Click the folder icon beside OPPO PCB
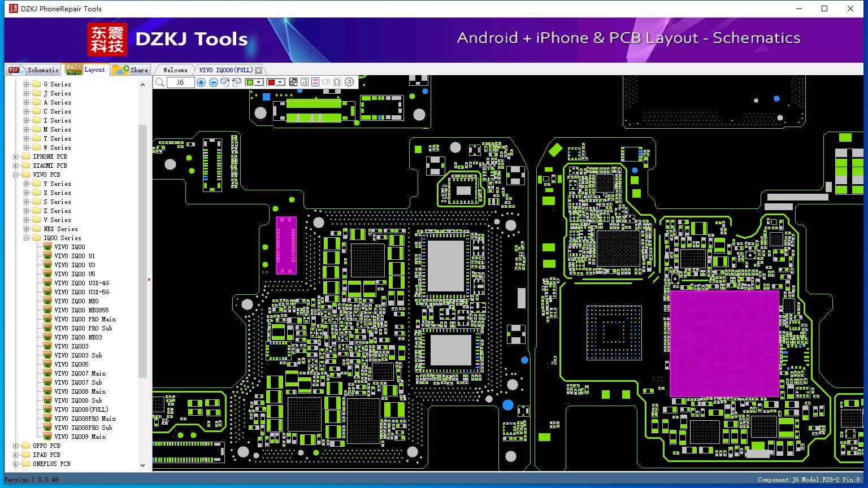This screenshot has height=488, width=868. 26,446
